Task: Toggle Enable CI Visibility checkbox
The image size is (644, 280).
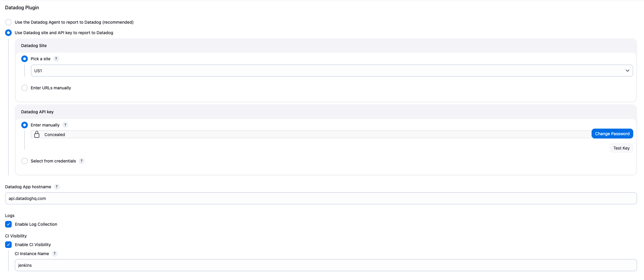Action: 8,245
